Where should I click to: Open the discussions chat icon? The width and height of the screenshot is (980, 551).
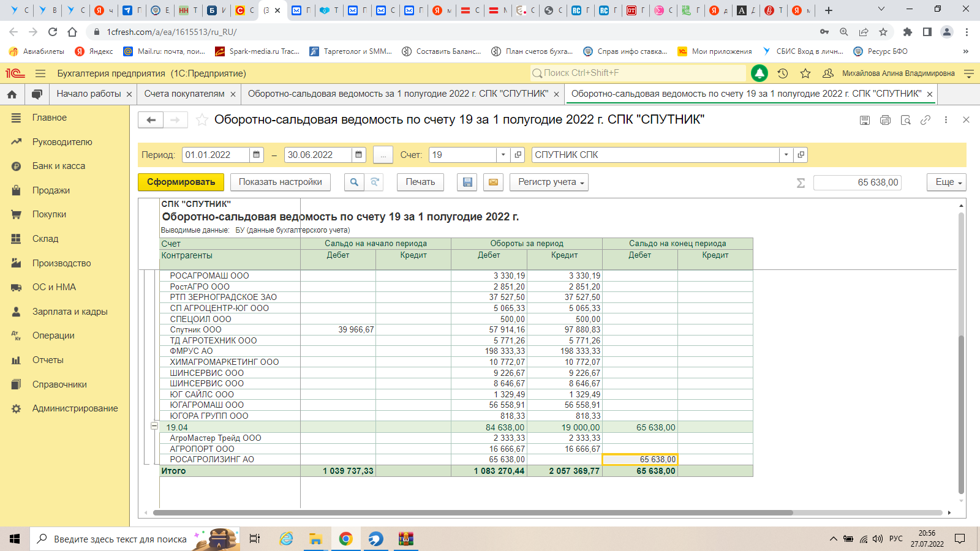pos(37,94)
